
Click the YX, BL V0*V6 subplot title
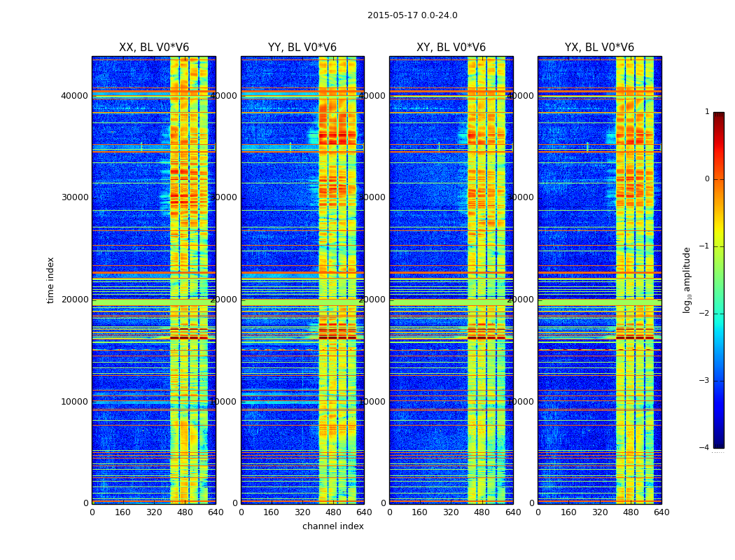click(x=599, y=48)
